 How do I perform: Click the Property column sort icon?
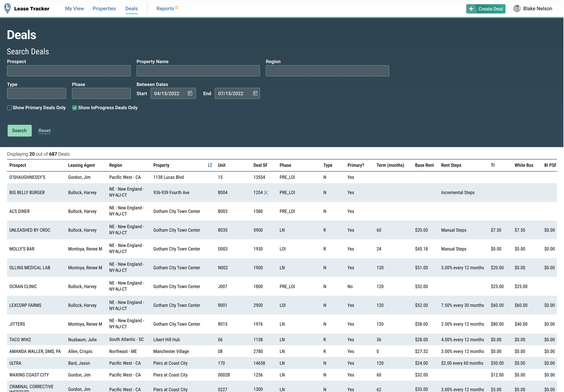pos(210,165)
